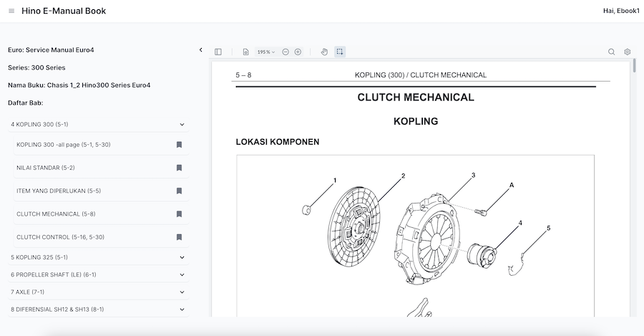Open the ITEM YANG DIPERLUKAN (5-5) section

(59, 191)
